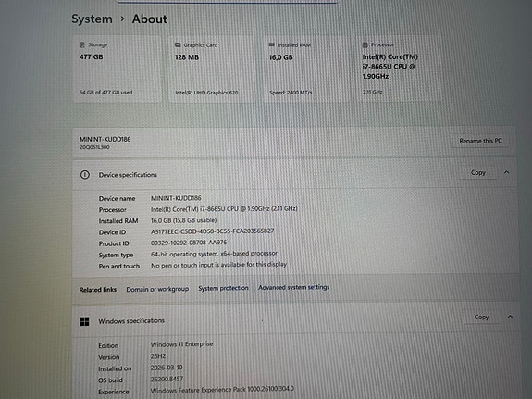Select Windows Feature Experience Pack text
The height and width of the screenshot is (399, 532).
(222, 389)
